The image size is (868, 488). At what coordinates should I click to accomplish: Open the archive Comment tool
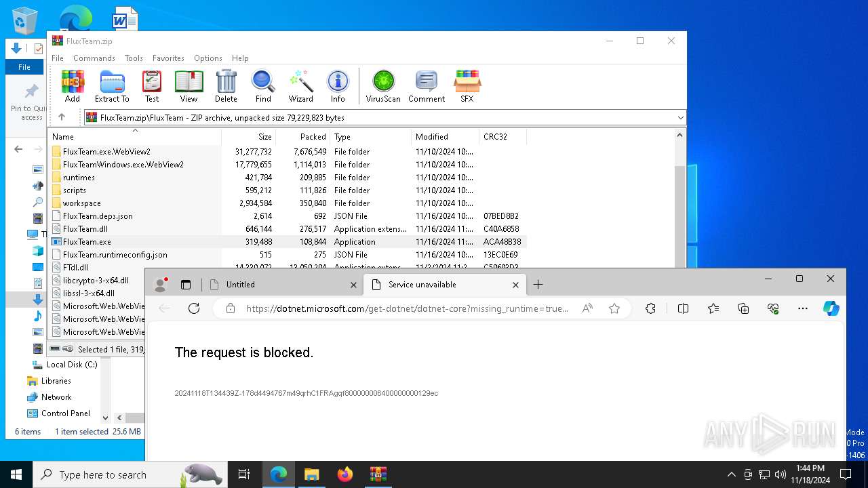click(427, 86)
